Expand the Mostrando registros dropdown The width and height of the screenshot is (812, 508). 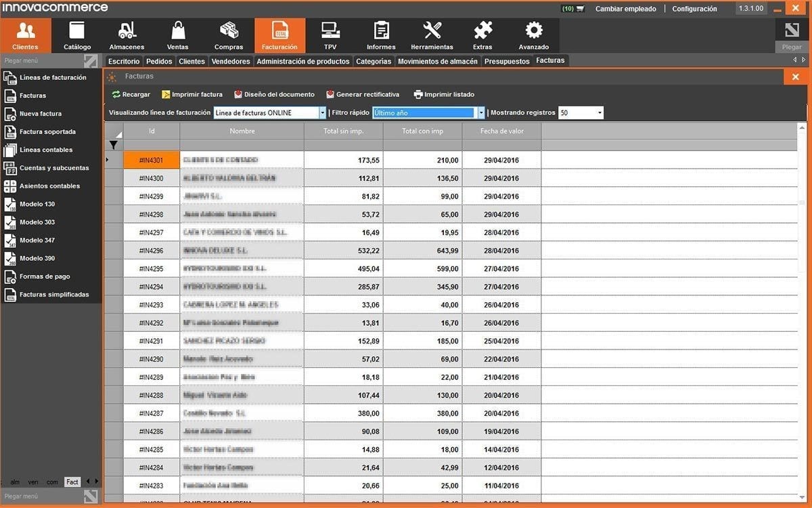pos(600,113)
